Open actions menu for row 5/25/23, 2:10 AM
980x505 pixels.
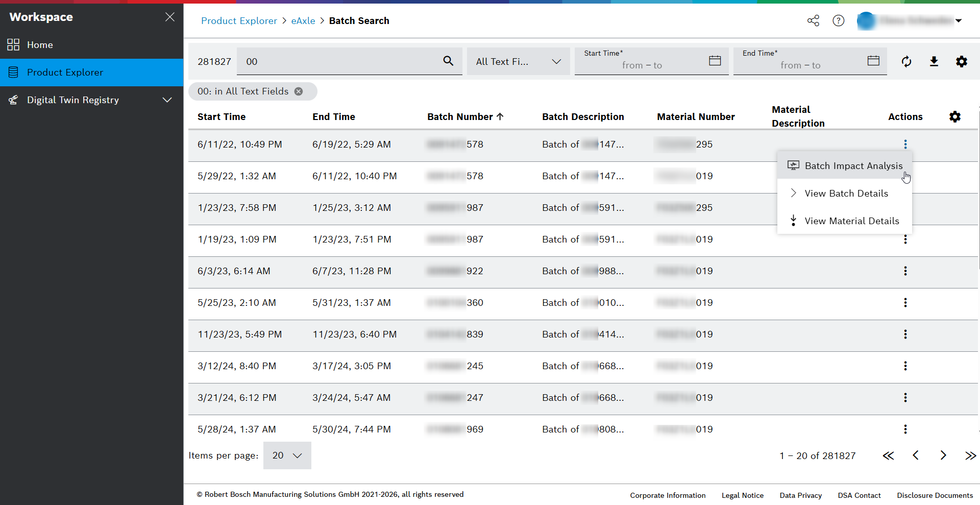[x=905, y=303]
